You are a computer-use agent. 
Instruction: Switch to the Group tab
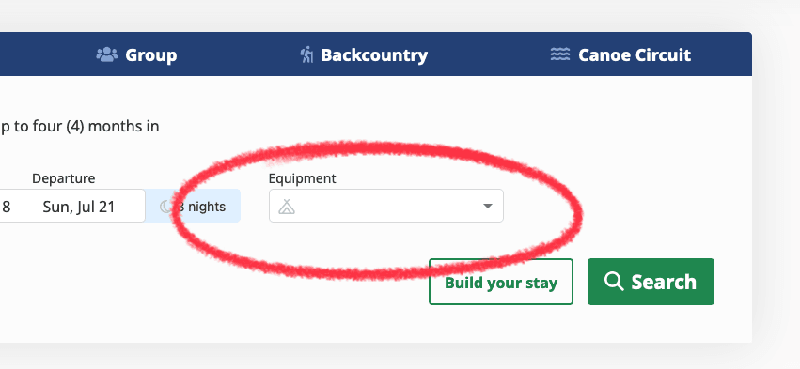pos(137,55)
